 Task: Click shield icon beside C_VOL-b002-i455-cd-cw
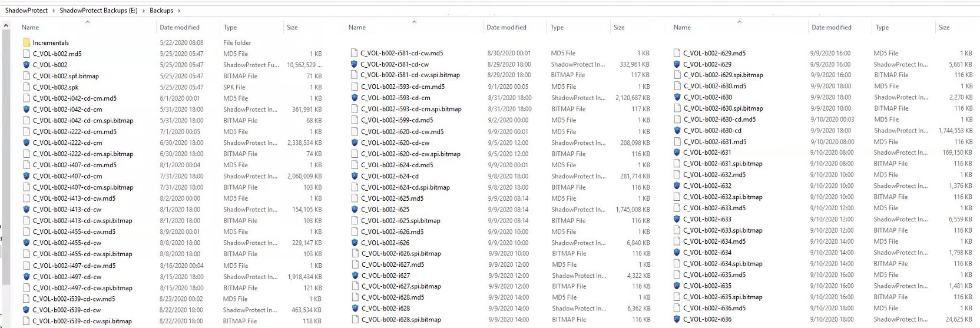click(x=27, y=243)
